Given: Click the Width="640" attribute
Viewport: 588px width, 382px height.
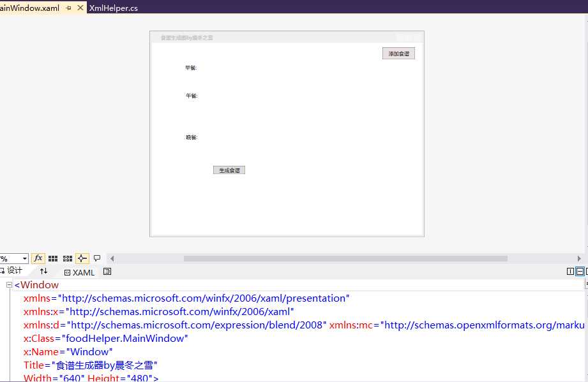Looking at the screenshot, I should (54, 378).
